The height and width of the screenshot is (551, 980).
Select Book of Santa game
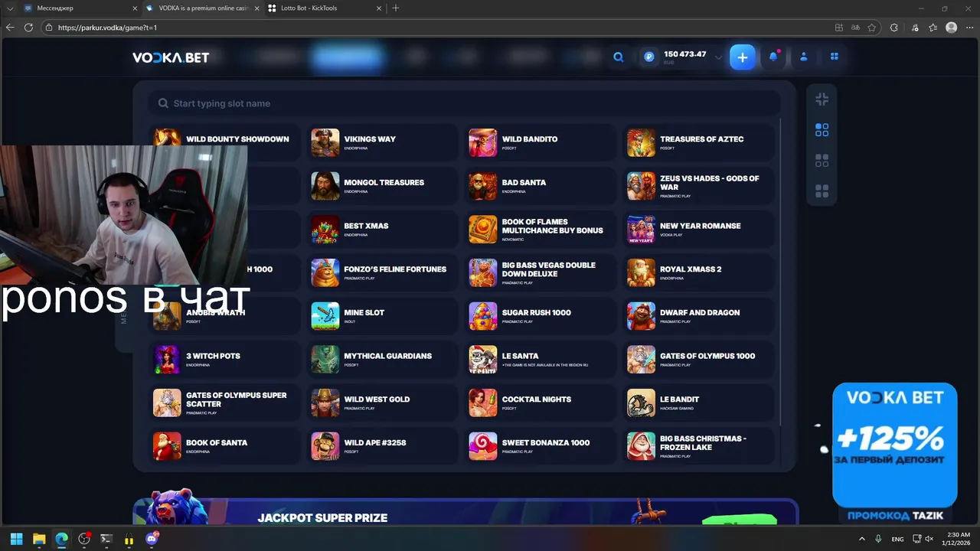(x=224, y=446)
